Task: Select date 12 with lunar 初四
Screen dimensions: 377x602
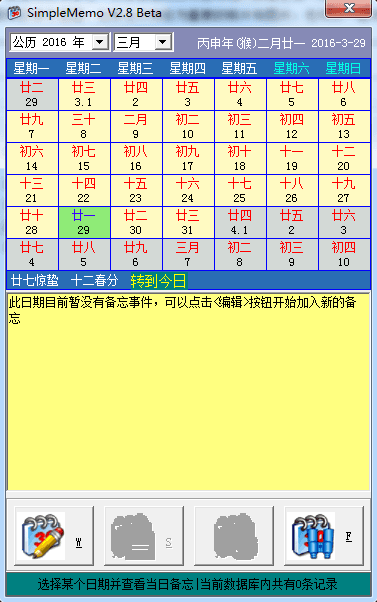Action: coord(292,127)
